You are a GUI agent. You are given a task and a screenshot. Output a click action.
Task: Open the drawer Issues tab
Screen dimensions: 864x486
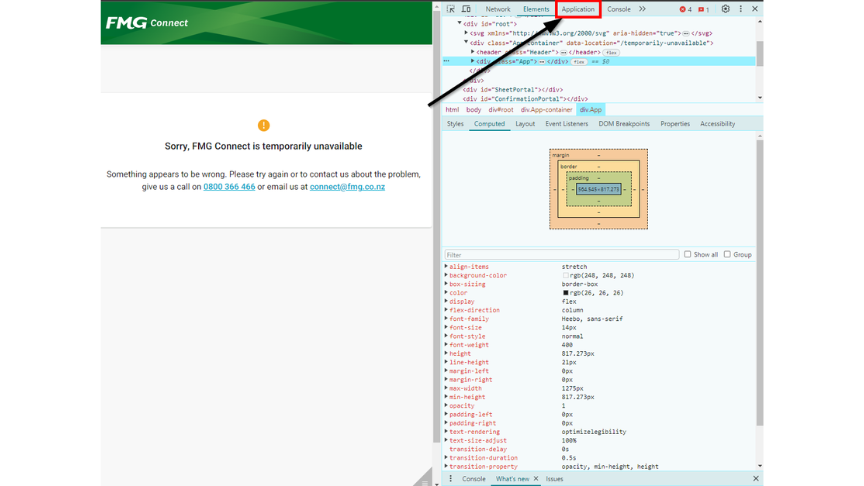[554, 479]
